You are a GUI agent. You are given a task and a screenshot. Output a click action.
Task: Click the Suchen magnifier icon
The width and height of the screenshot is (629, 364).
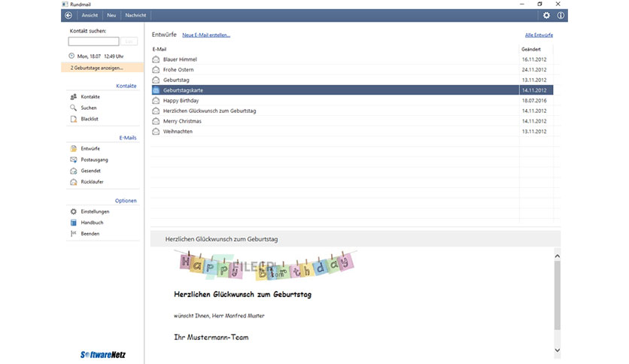coord(74,108)
